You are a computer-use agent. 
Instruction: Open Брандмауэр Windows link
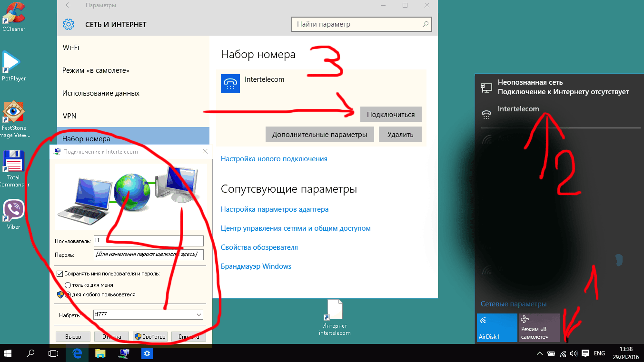click(x=256, y=266)
